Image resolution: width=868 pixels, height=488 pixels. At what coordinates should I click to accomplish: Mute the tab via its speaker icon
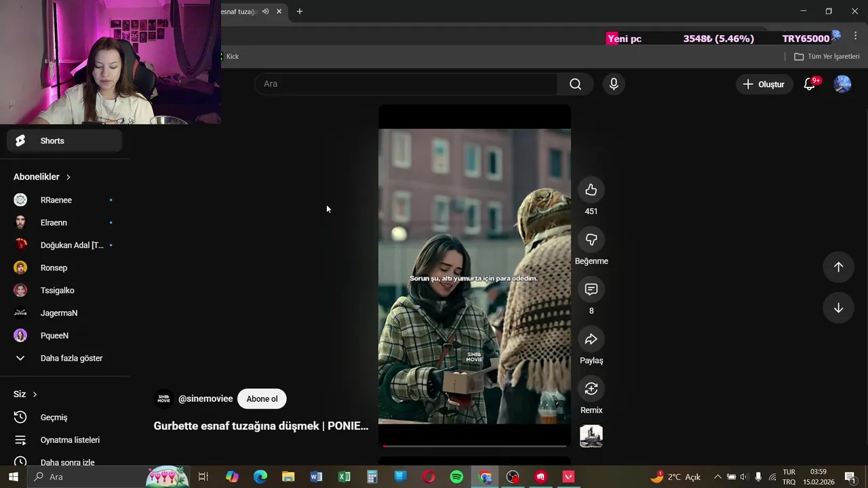point(265,12)
